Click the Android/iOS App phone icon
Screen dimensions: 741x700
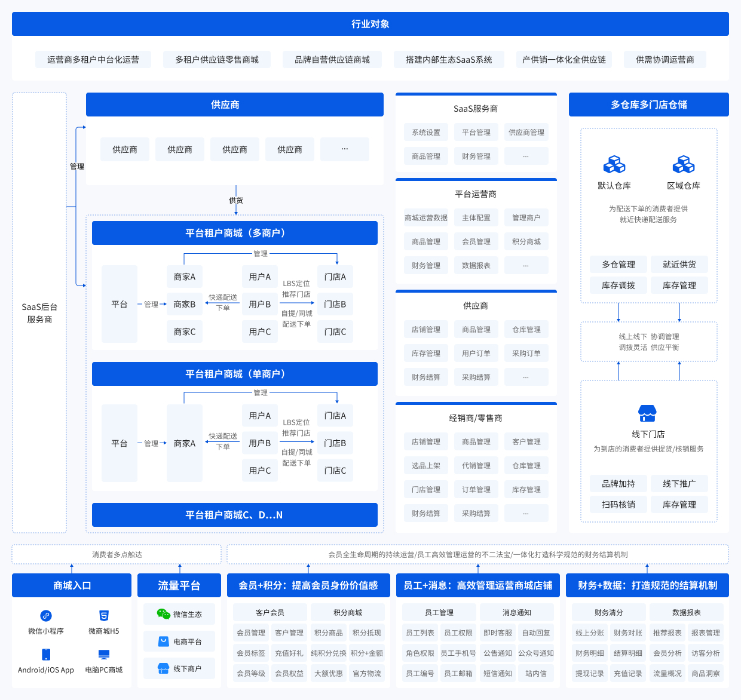46,655
